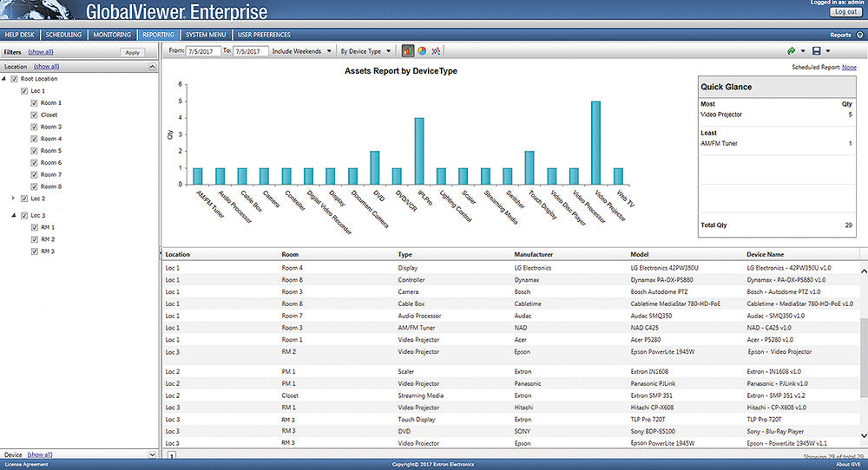Open the System Menu tab
This screenshot has height=470, width=868.
tap(206, 35)
